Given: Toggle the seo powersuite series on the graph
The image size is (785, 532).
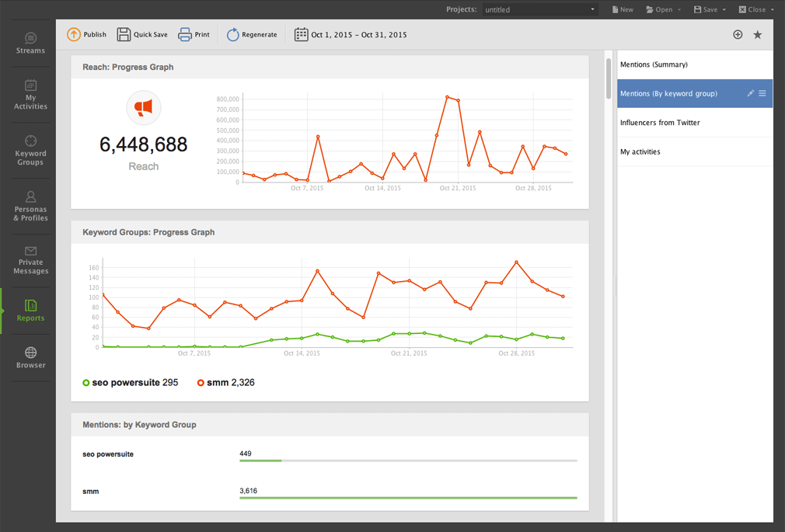Looking at the screenshot, I should (130, 382).
